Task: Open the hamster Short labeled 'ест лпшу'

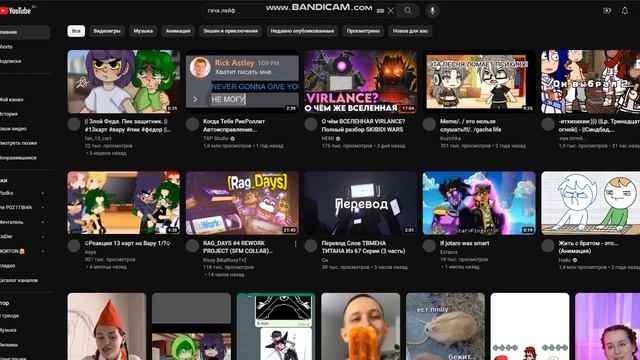Action: point(445,326)
